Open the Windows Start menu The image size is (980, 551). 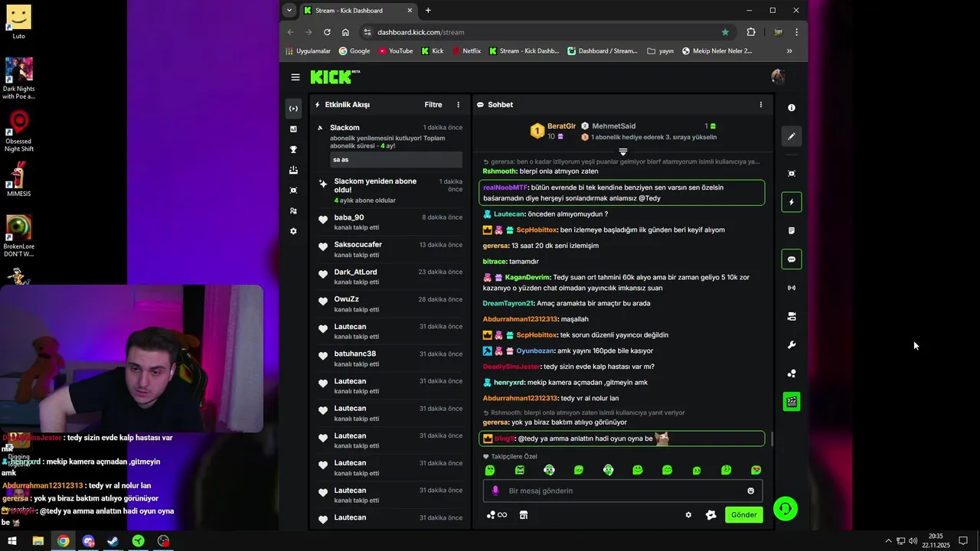click(12, 541)
